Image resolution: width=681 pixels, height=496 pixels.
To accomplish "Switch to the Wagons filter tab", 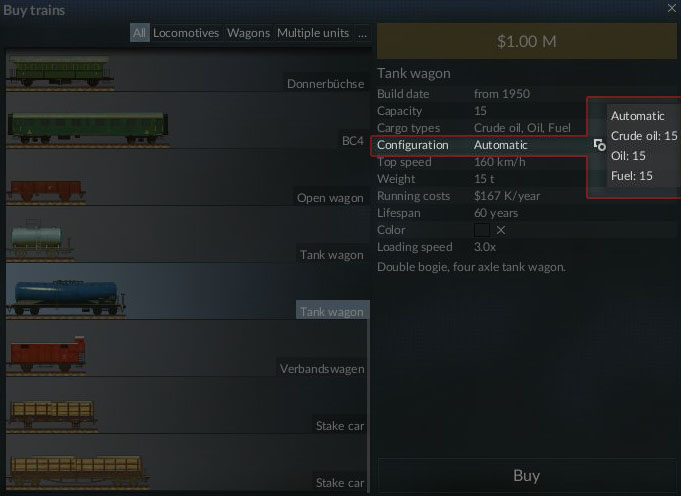I will pyautogui.click(x=248, y=33).
